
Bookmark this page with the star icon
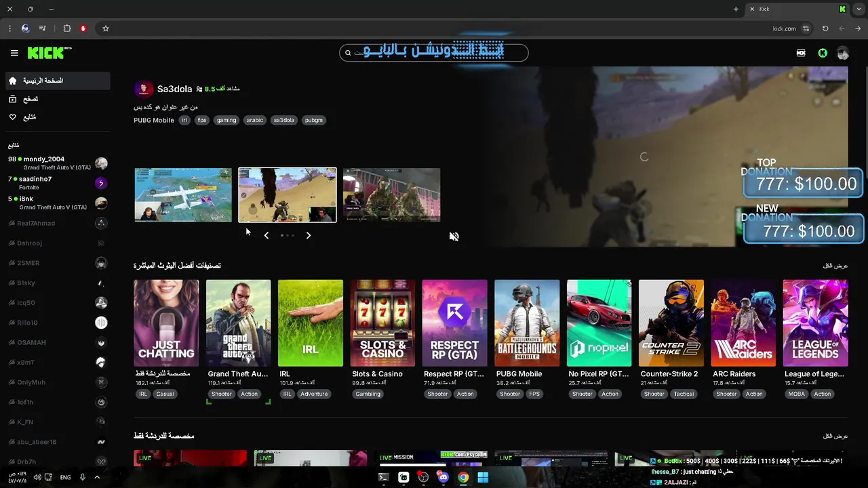point(106,28)
